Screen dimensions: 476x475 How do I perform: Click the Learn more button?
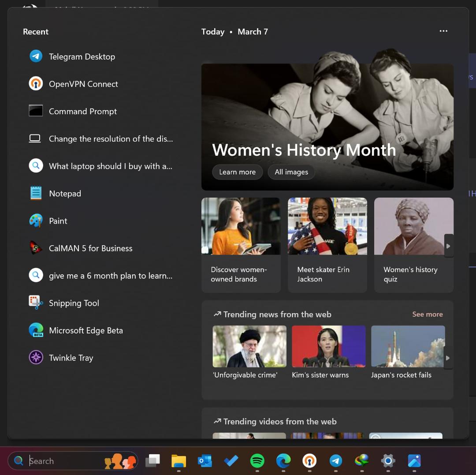coord(238,172)
